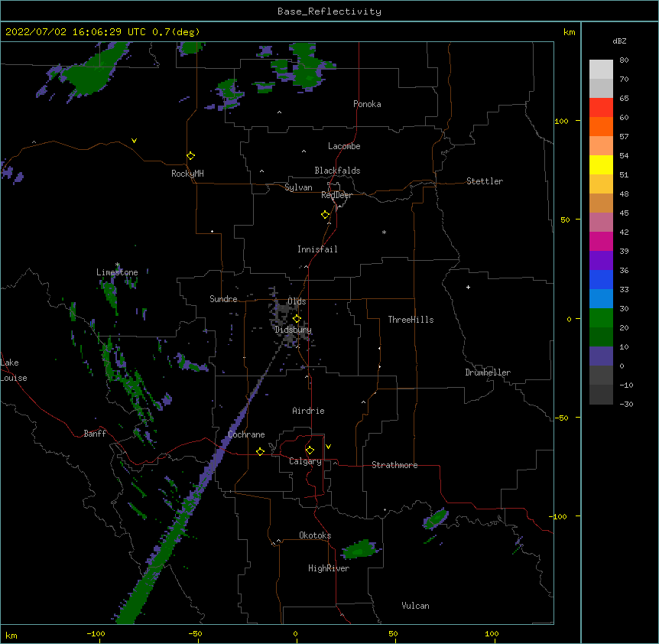Select the RedDeer city label
This screenshot has width=659, height=644.
click(336, 195)
